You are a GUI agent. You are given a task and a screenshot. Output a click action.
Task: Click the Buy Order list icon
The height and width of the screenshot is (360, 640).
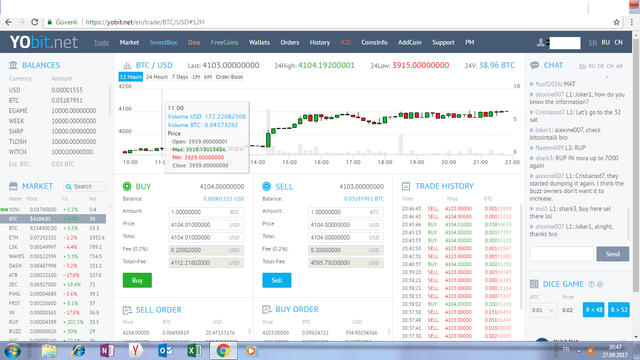[x=267, y=310]
